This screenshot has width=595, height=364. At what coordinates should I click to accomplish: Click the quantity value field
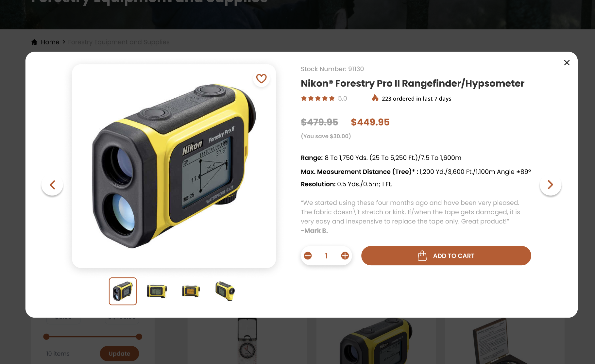[326, 256]
